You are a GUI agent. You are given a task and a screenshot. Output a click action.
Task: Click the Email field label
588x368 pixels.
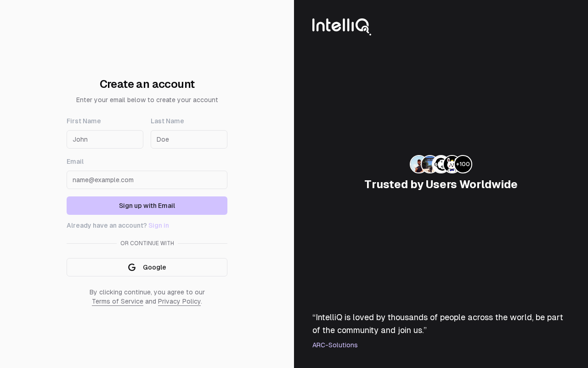[x=75, y=161]
